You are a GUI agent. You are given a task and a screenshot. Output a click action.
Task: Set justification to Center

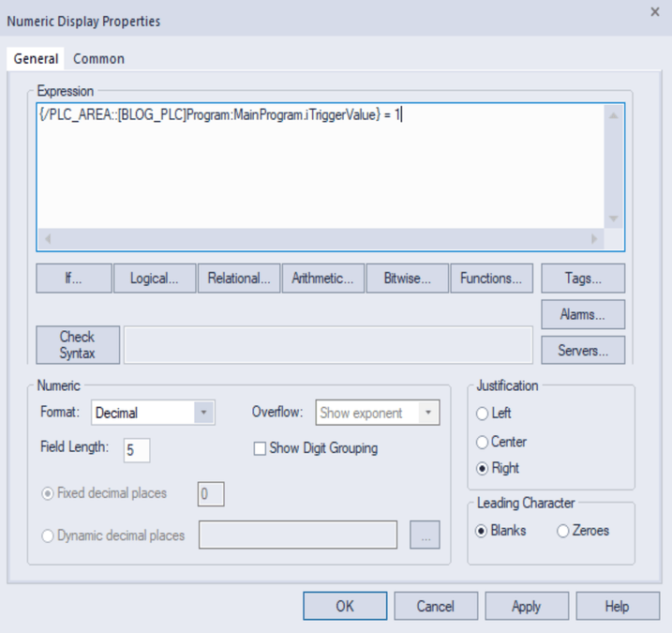pyautogui.click(x=482, y=442)
